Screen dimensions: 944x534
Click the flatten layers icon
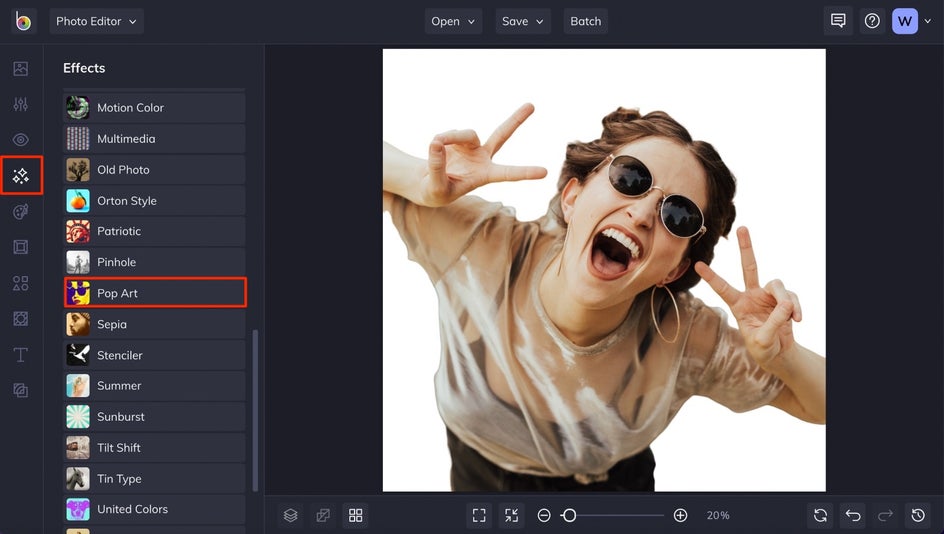pos(323,515)
